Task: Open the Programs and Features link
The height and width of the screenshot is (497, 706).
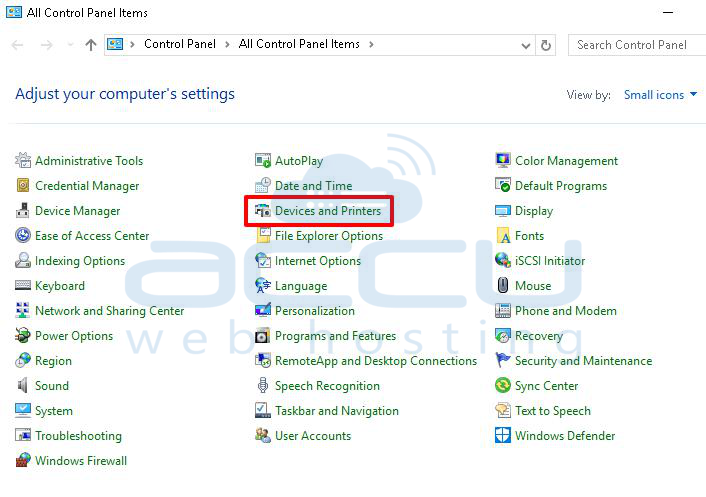Action: click(335, 336)
